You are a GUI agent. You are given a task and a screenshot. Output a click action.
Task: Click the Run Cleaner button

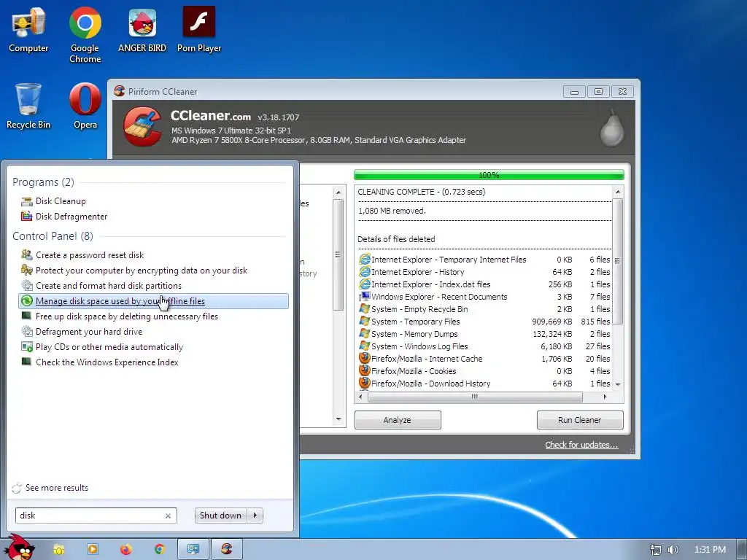[580, 420]
